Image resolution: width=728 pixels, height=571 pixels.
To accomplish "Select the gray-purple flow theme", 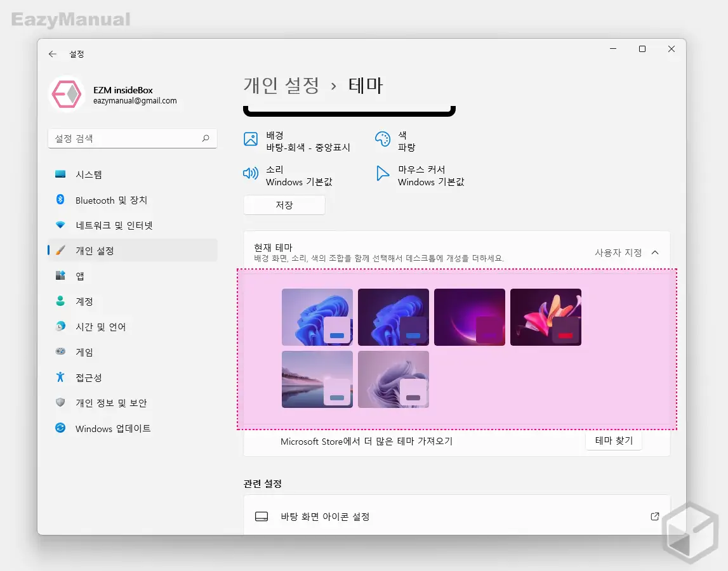I will 394,379.
